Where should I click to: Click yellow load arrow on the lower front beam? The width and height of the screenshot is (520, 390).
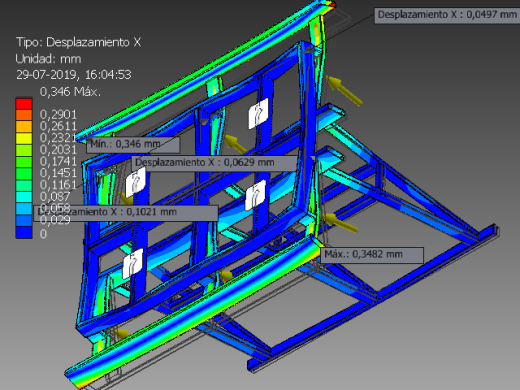coord(226,276)
